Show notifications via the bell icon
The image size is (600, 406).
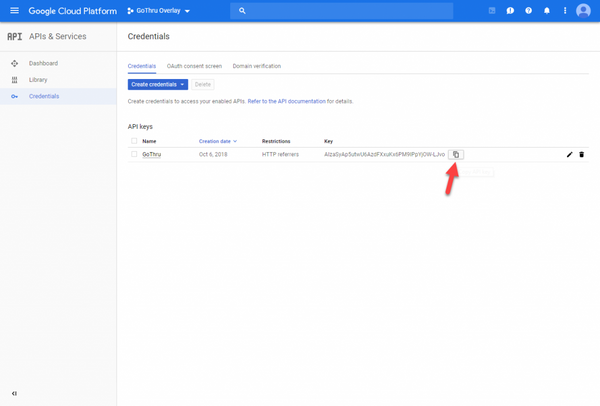pos(547,11)
